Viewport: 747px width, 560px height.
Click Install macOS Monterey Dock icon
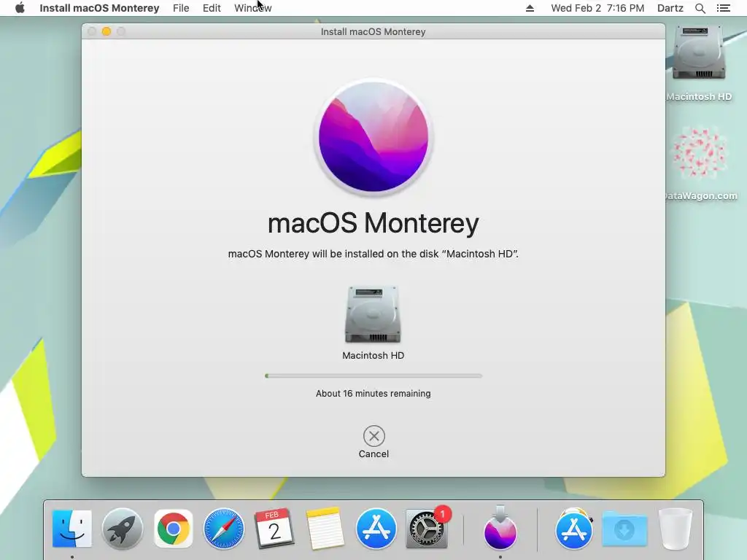[x=500, y=528]
